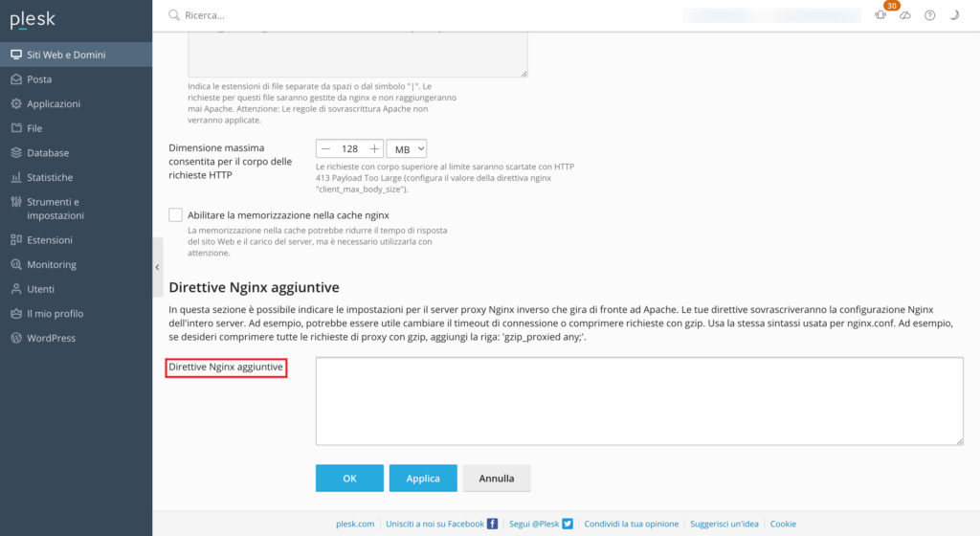Increase body size with plus button

374,148
